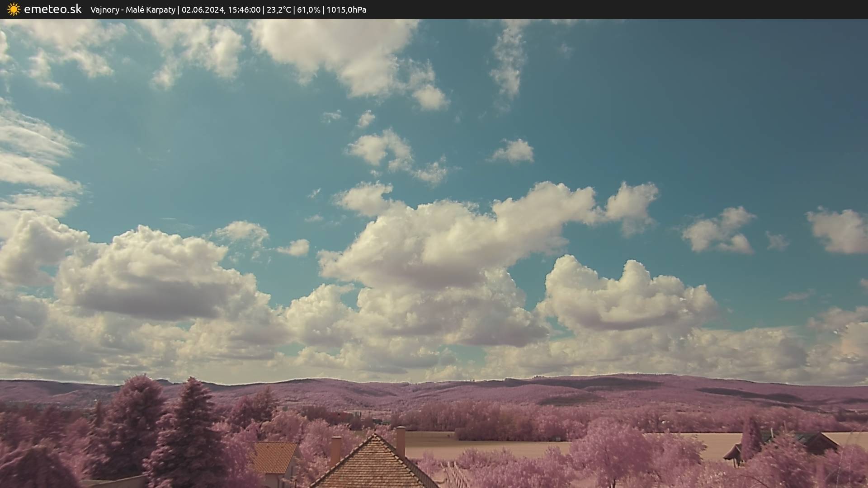Click the date 02.06.2024 in header
This screenshot has height=488, width=868.
pos(203,9)
